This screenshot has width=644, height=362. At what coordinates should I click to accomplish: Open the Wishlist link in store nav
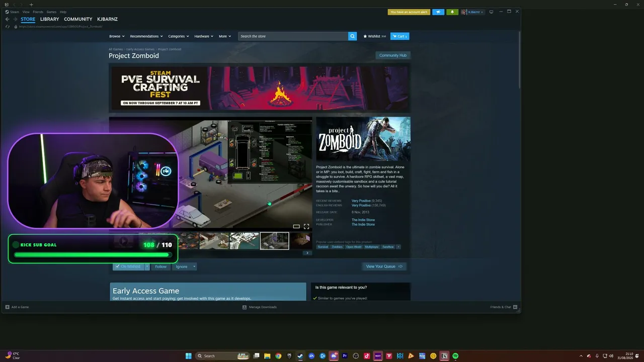coord(374,36)
